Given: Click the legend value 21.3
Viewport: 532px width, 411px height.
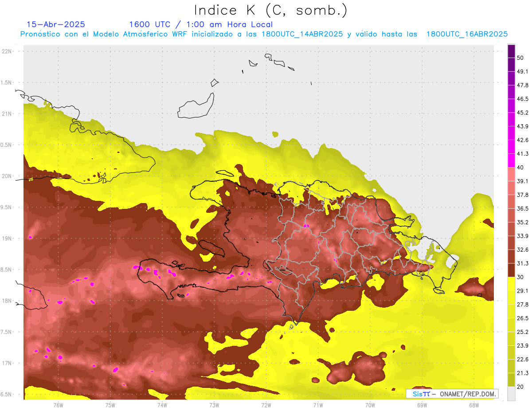Looking at the screenshot, I should [x=523, y=373].
